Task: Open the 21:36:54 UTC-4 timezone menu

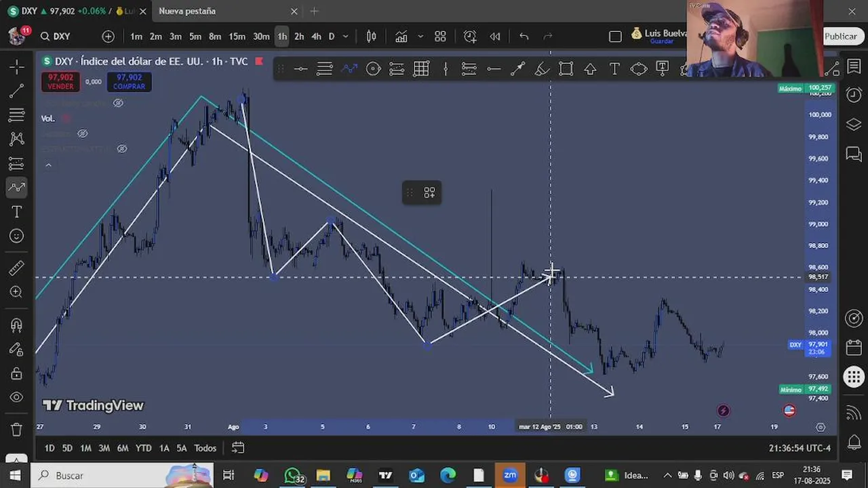Action: coord(800,448)
